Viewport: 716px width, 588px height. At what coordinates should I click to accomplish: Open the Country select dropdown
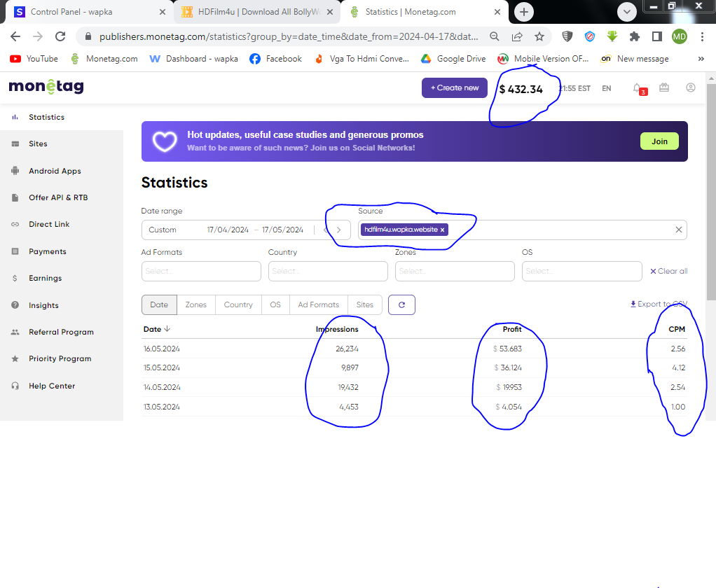tap(328, 272)
